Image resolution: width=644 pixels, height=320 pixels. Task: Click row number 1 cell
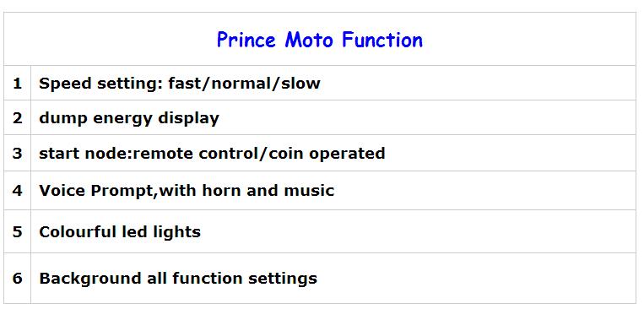coord(17,83)
